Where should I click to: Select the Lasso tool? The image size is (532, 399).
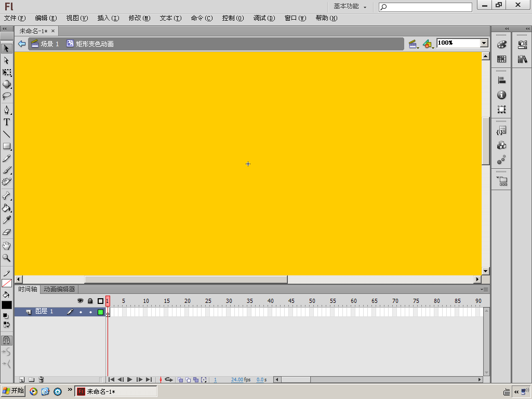click(6, 96)
